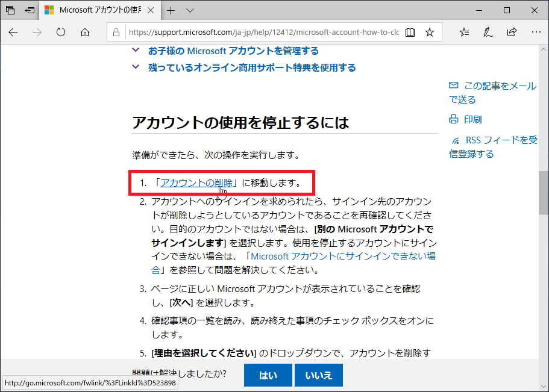Expand お子様の Microsoft アカウントを管理する chevron
549x392 pixels.
(136, 50)
